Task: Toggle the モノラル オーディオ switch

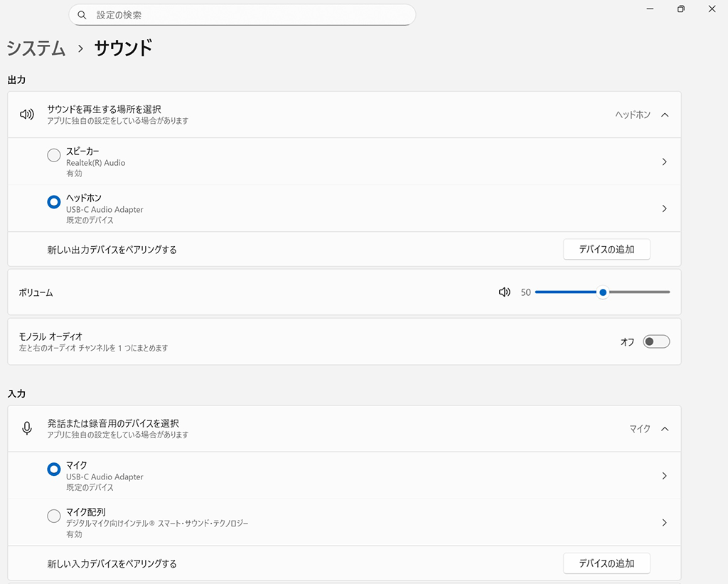Action: click(655, 341)
